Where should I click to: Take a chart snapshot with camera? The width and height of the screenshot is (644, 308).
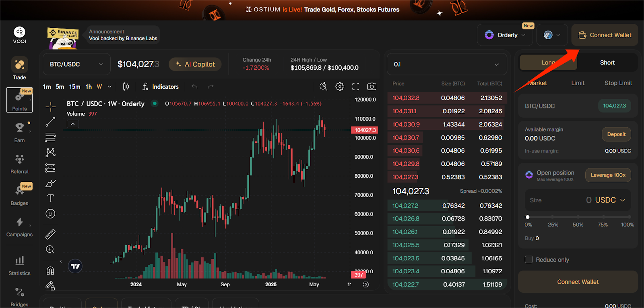point(372,86)
